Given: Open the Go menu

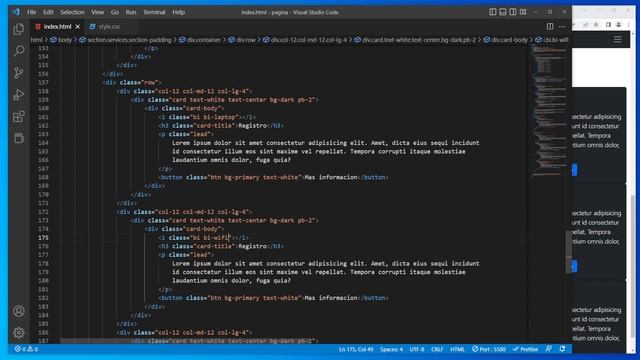Looking at the screenshot, I should click(x=115, y=12).
